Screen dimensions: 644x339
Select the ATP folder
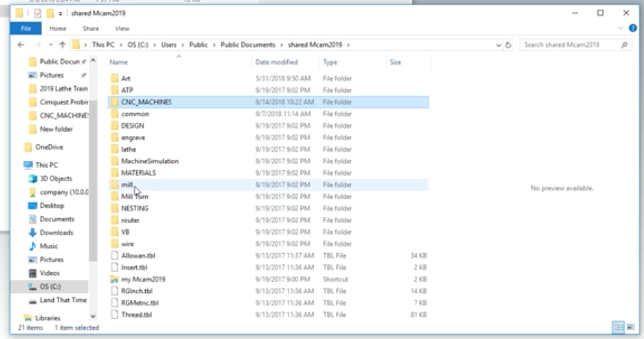pyautogui.click(x=269, y=90)
